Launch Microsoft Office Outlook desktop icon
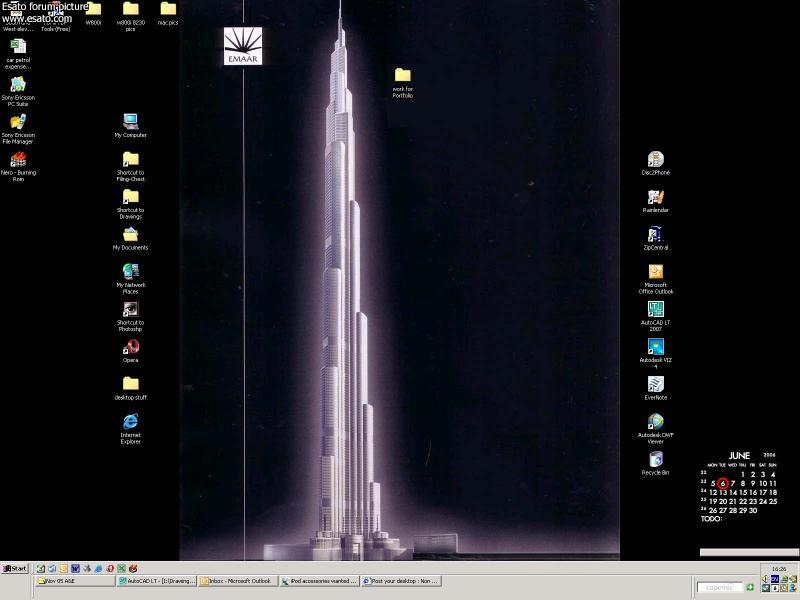This screenshot has height=600, width=800. point(656,279)
